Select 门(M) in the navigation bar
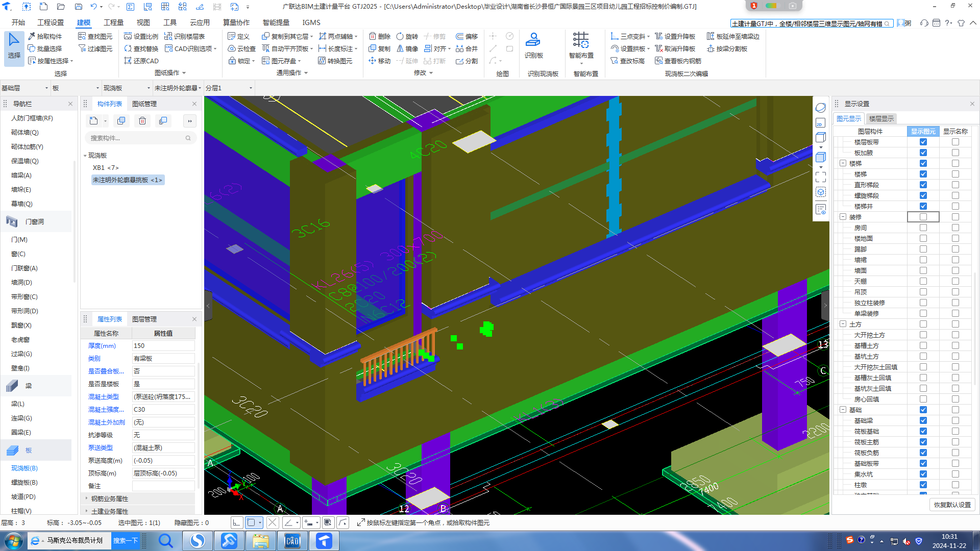The height and width of the screenshot is (551, 980). [x=19, y=239]
